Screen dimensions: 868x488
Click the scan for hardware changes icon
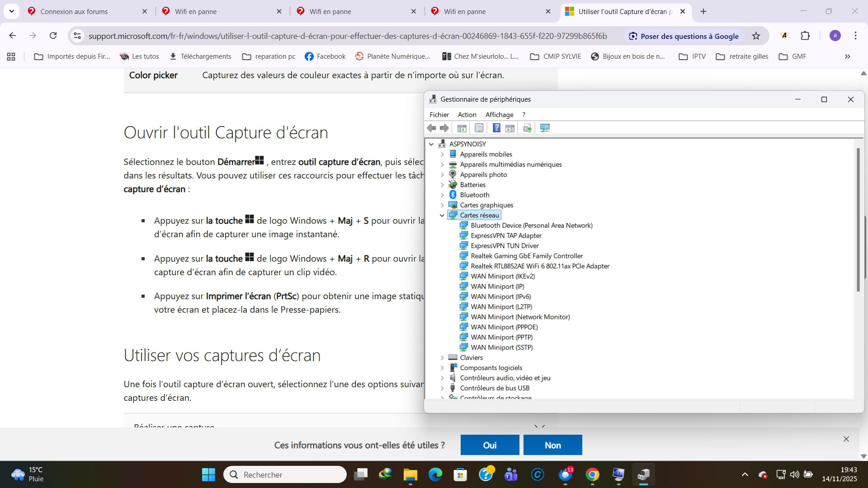(x=545, y=128)
